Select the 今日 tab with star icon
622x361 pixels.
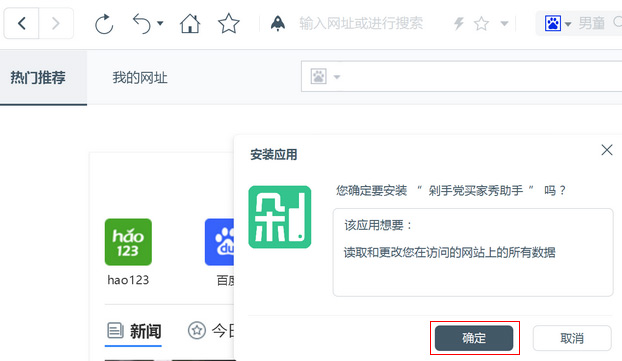211,330
